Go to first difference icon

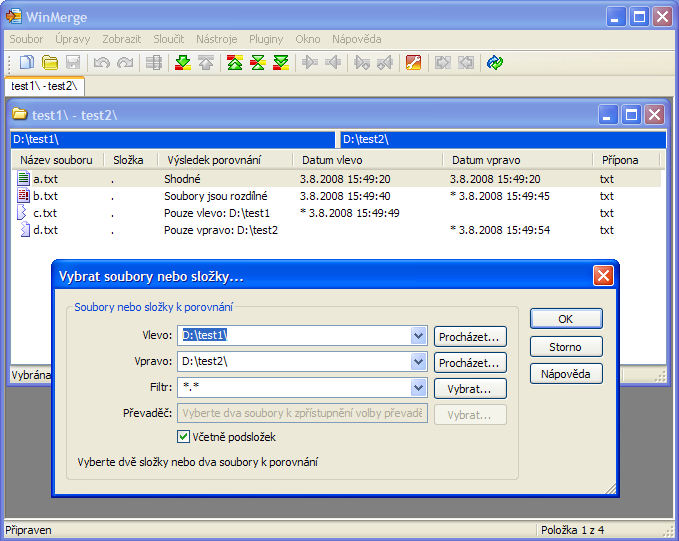point(235,63)
